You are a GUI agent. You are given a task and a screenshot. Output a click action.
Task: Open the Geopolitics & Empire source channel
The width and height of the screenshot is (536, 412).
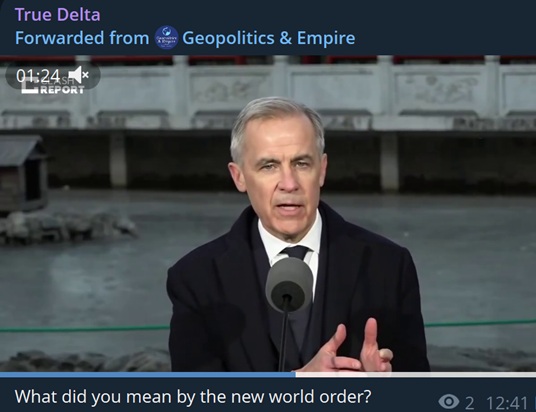point(269,38)
